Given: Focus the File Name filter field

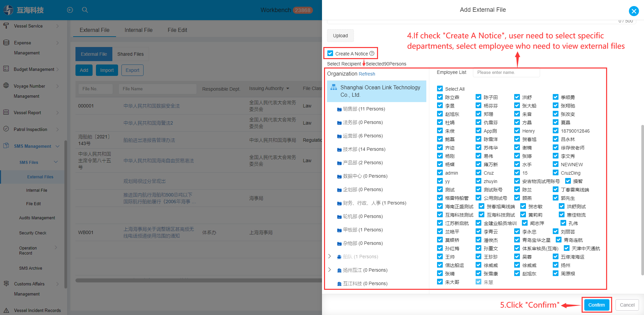Looking at the screenshot, I should (157, 89).
